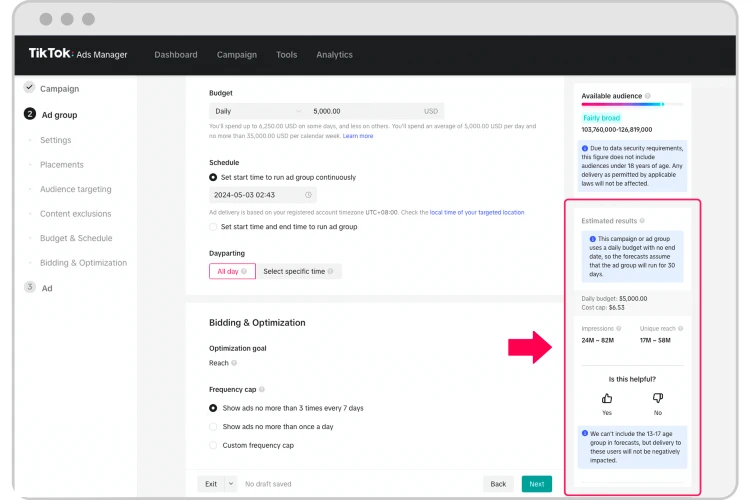Jump to Content exclusions section

[76, 213]
